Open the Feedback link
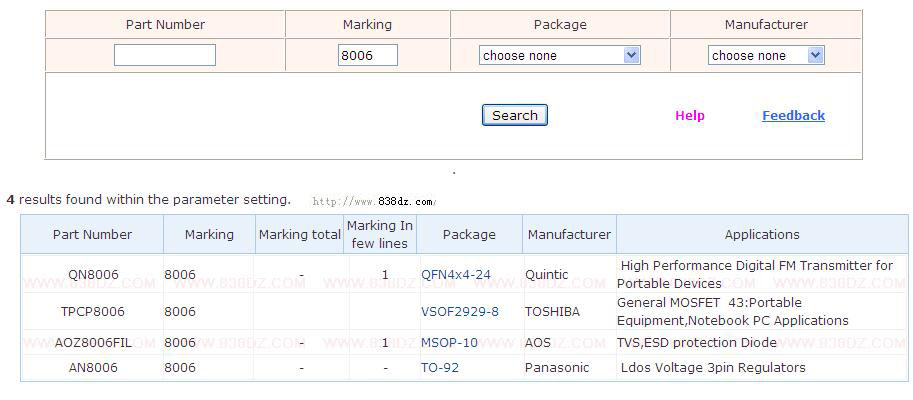The image size is (913, 400). coord(793,116)
